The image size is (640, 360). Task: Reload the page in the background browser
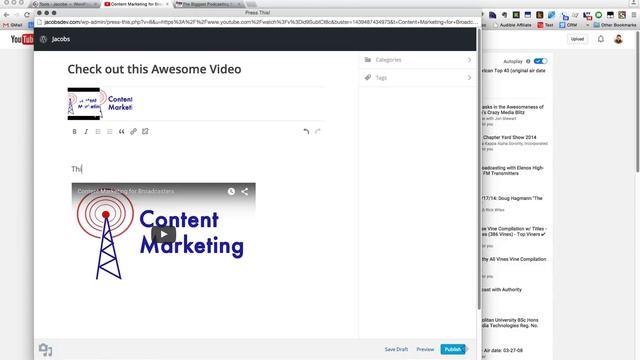tap(27, 15)
